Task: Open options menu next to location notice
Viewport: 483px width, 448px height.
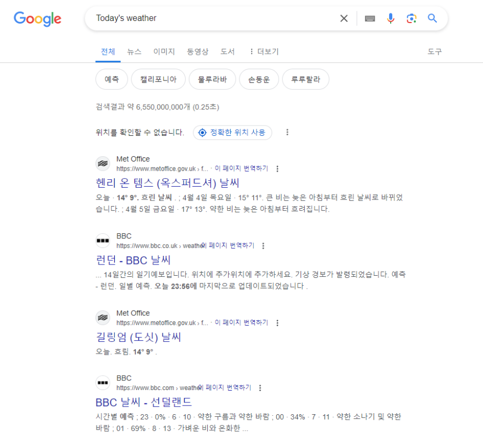Action: pos(288,132)
